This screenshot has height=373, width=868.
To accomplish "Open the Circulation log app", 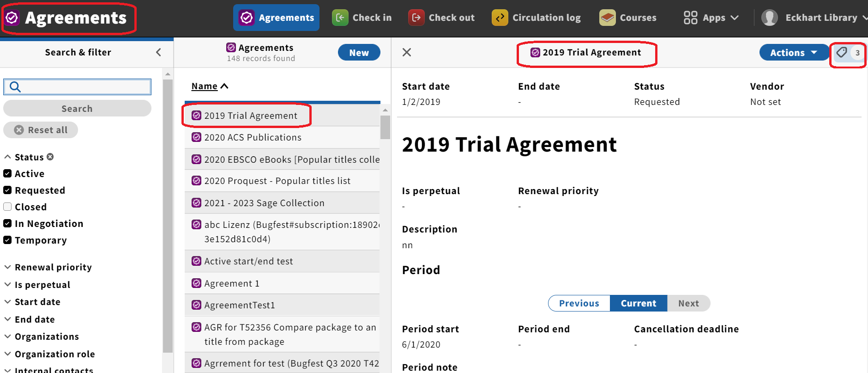I will [x=536, y=18].
